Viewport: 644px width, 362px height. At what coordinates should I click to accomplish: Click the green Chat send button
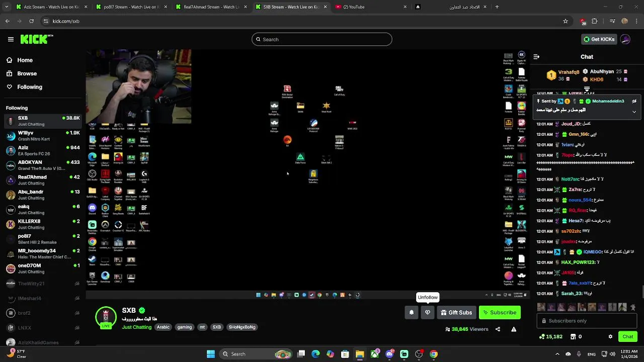[x=628, y=337]
